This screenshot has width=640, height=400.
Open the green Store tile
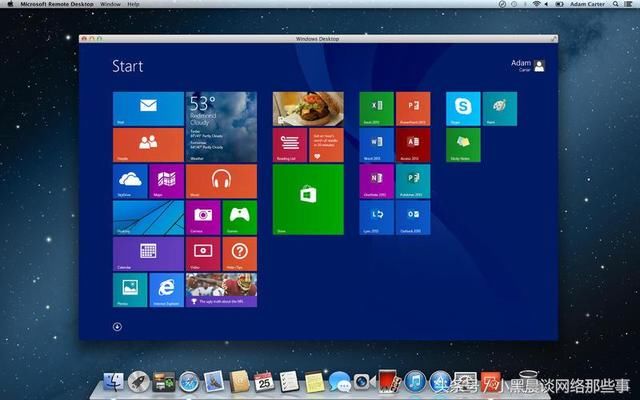308,199
